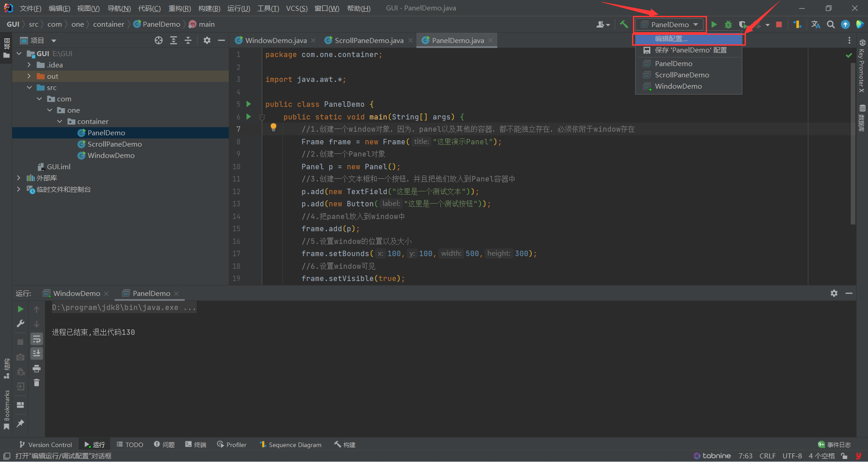The image size is (868, 462).
Task: Stop the process with red square icon
Action: pos(778,24)
